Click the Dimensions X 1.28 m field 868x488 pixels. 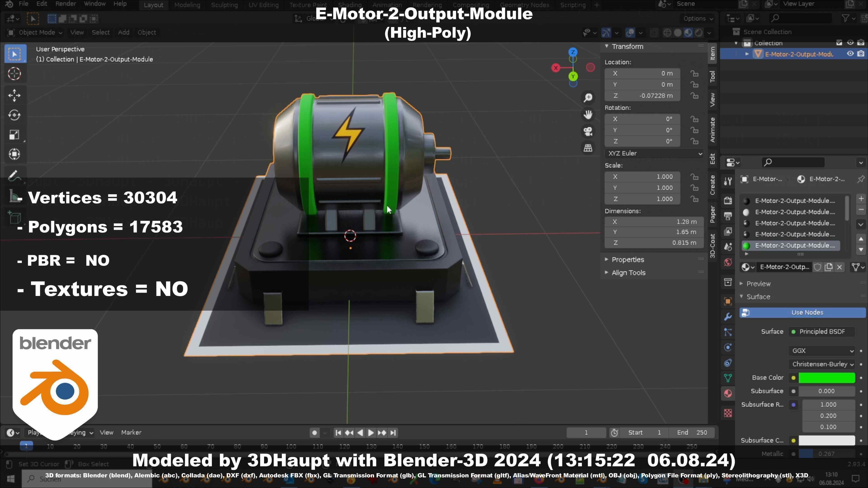[x=654, y=222]
